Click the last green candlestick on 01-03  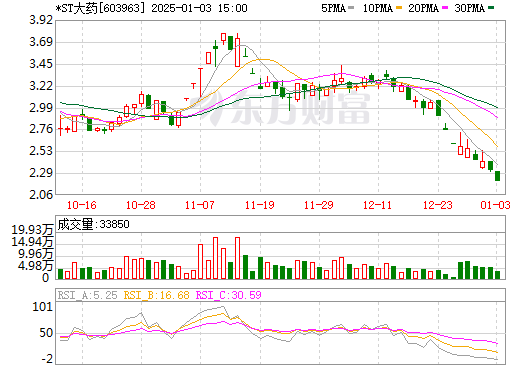tap(497, 176)
